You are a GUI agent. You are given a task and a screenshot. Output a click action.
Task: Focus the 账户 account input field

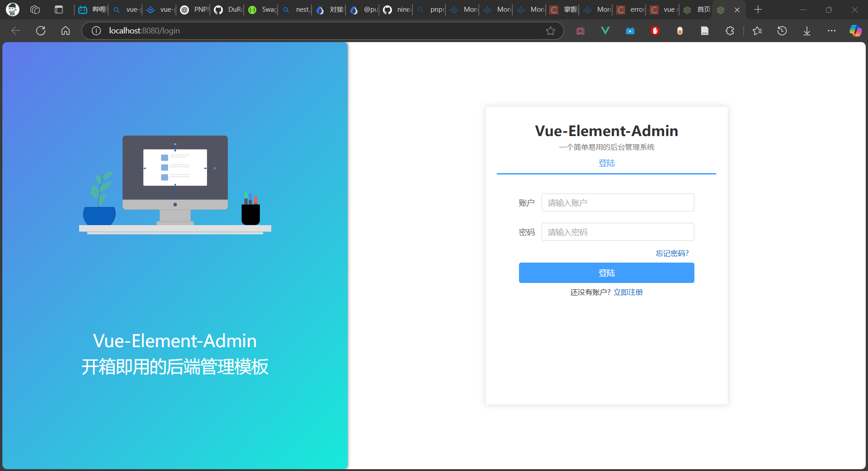(x=618, y=203)
